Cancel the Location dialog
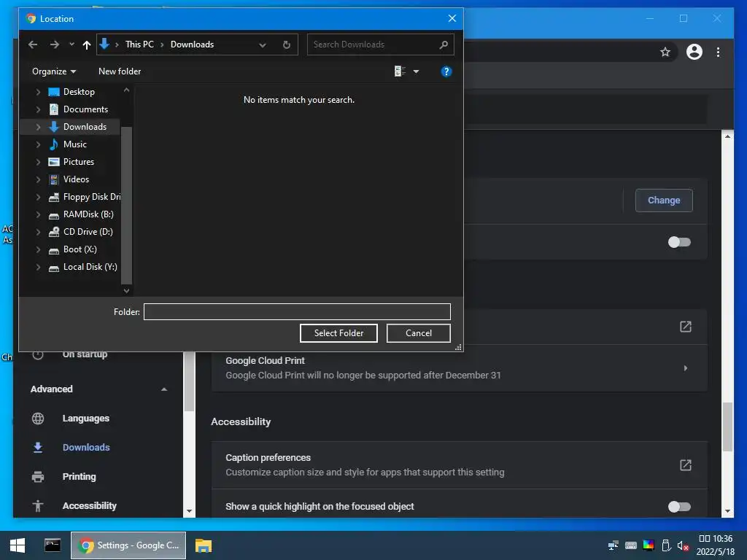747x560 pixels. [418, 332]
